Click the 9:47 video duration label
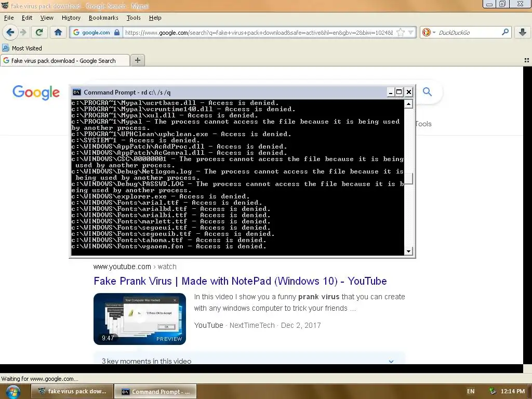Image resolution: width=532 pixels, height=399 pixels. coord(108,338)
